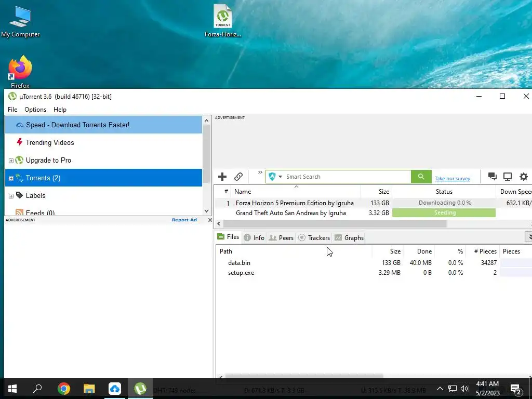Viewport: 532px width, 399px height.
Task: Select Upgrade to Pro in sidebar
Action: click(103, 160)
